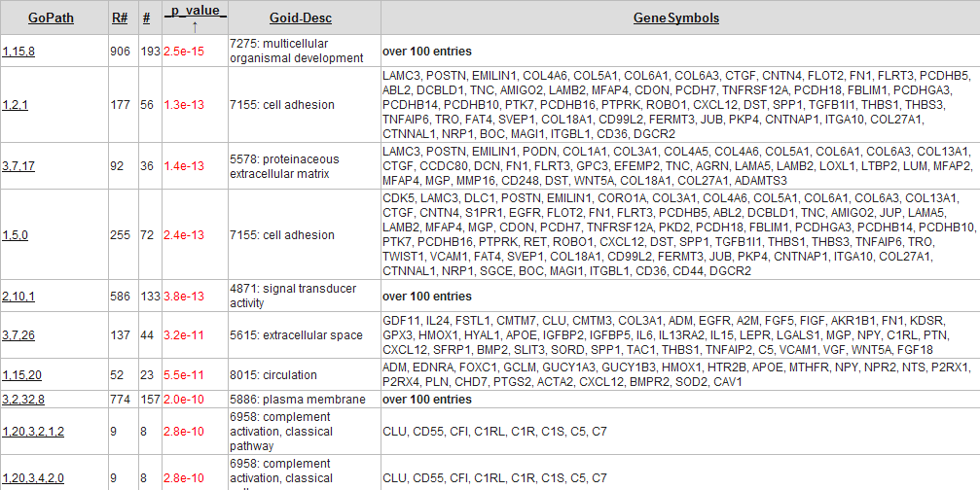980x490 pixels.
Task: Click count value 56
Action: point(148,104)
